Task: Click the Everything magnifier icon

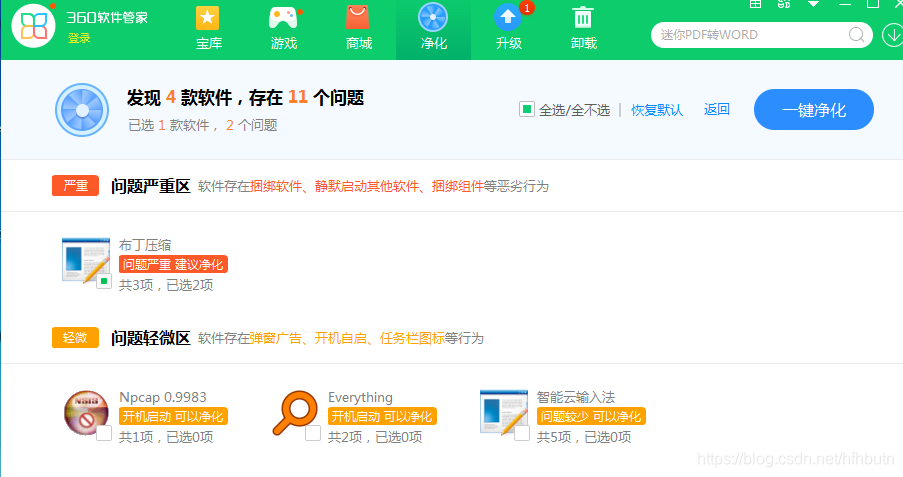Action: (x=295, y=412)
